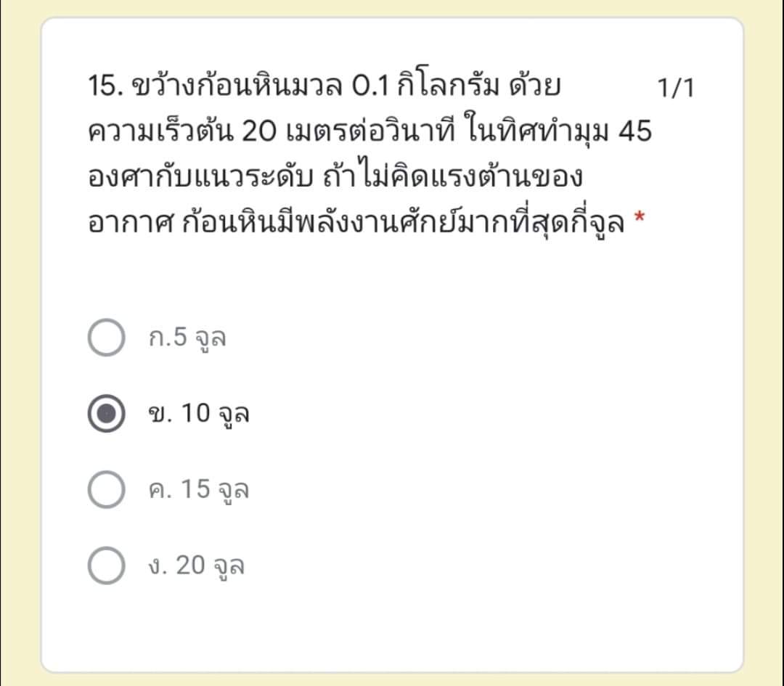Click the answer label ข. 10 จูล
The image size is (784, 686).
coord(198,414)
